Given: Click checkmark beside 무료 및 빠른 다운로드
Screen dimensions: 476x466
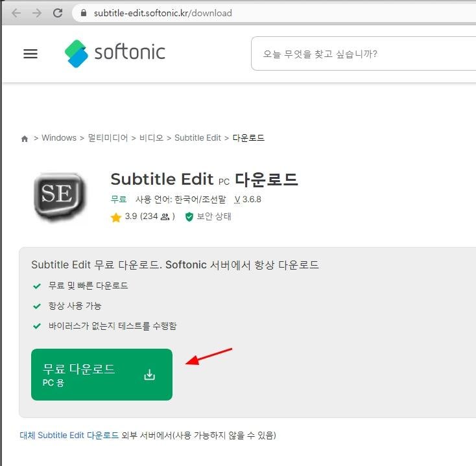Looking at the screenshot, I should click(x=37, y=286).
